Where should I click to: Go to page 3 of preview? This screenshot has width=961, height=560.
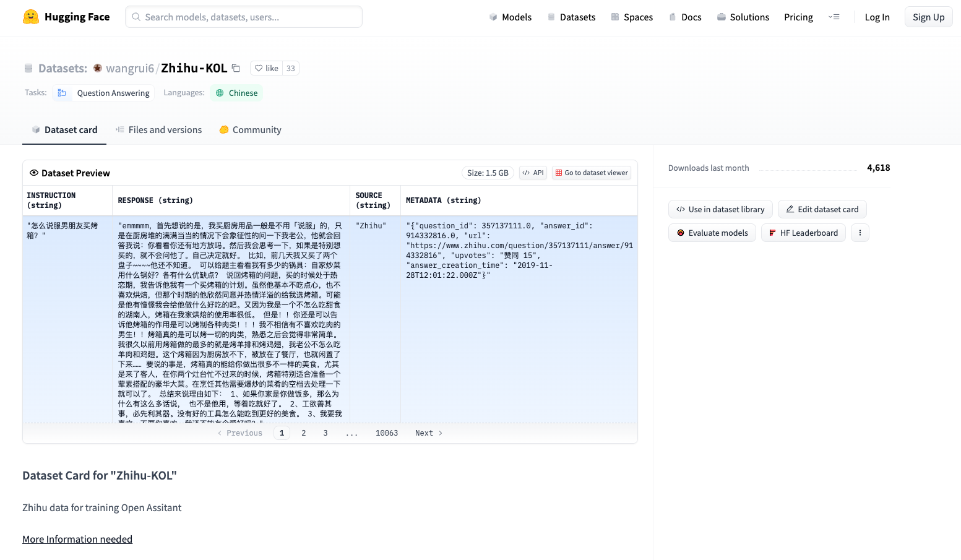(325, 433)
